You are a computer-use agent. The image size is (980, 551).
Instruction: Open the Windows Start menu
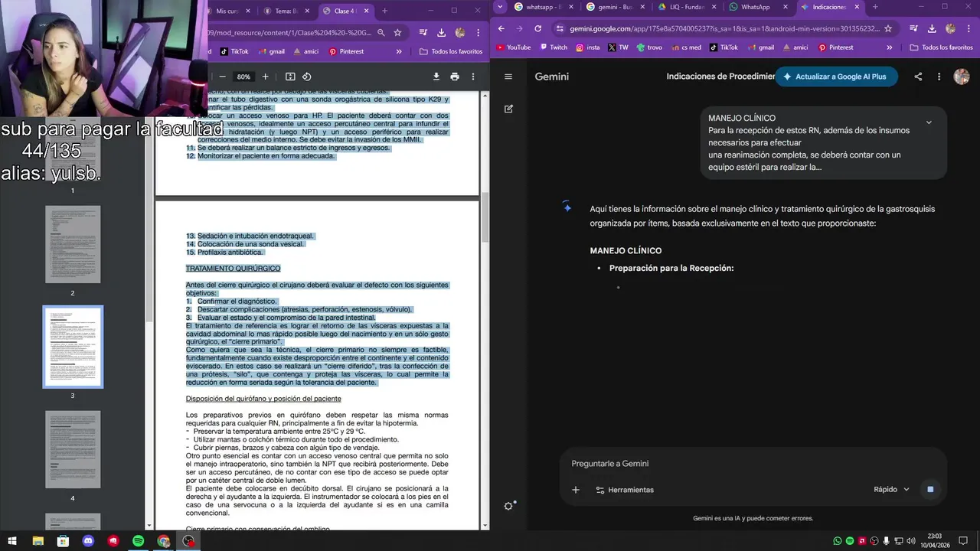click(x=12, y=541)
